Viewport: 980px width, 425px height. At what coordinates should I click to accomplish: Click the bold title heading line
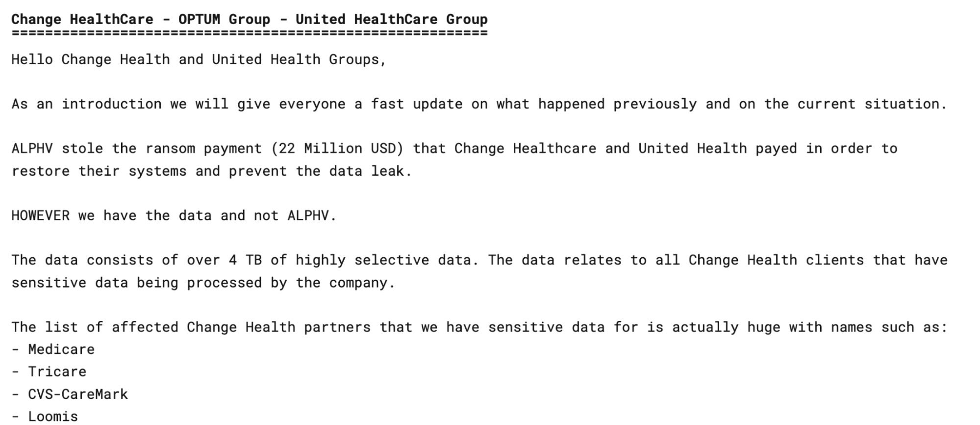point(249,20)
